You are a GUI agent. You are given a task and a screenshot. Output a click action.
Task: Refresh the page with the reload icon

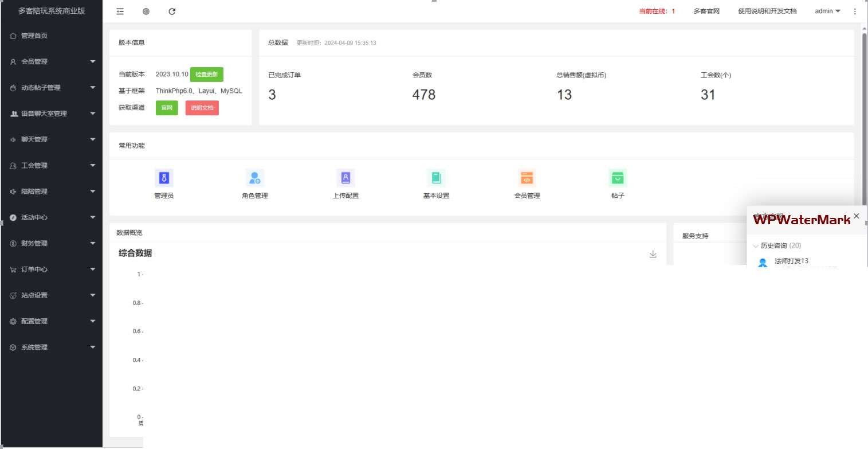(172, 11)
